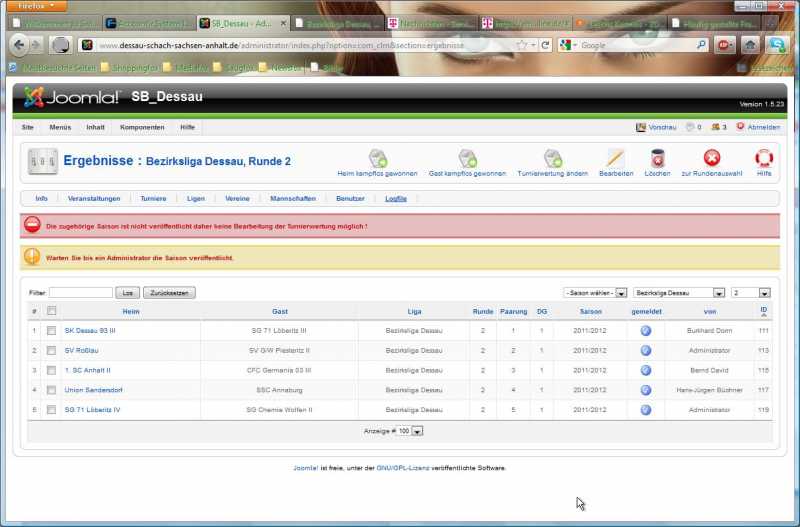Click the zur Rundenauswahl red icon

(711, 158)
